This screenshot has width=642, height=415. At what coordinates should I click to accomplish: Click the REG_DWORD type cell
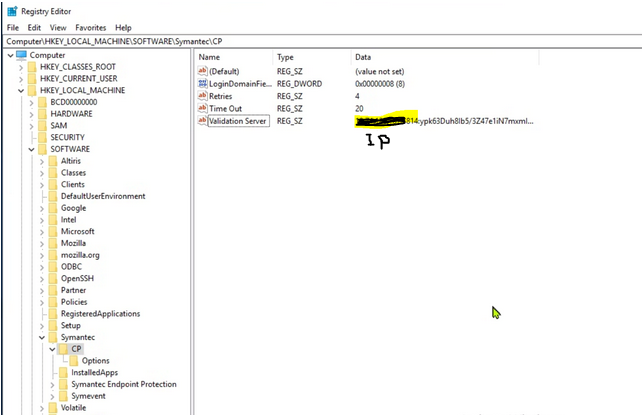299,83
